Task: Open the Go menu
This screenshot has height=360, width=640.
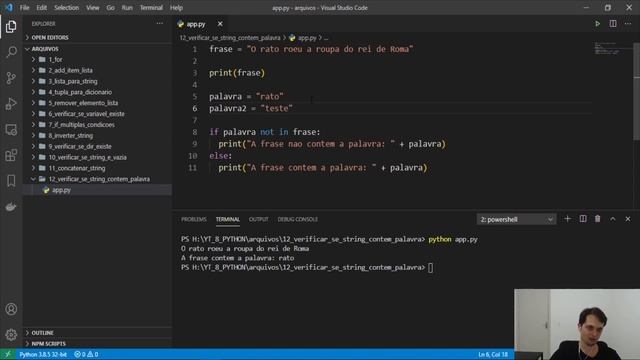Action: tap(111, 8)
